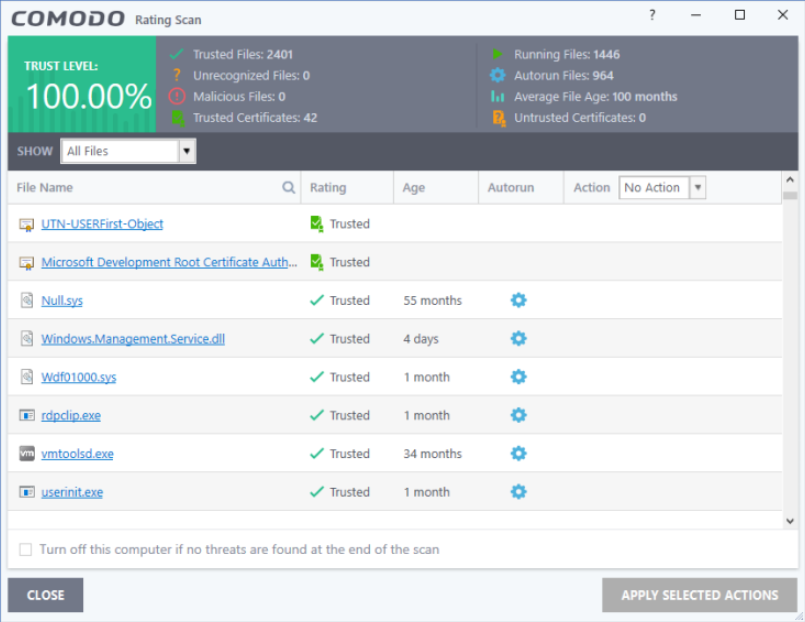Enable turn off computer after scan checkbox

[x=25, y=550]
